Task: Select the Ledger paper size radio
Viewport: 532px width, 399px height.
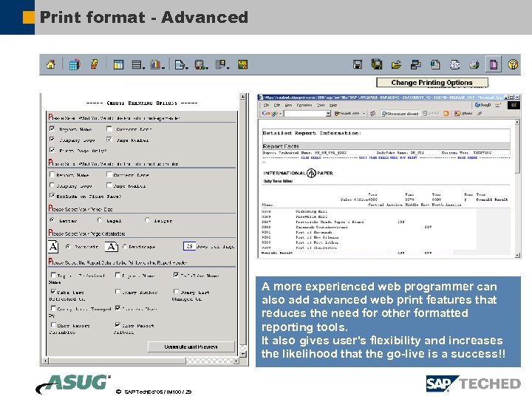Action: (147, 220)
